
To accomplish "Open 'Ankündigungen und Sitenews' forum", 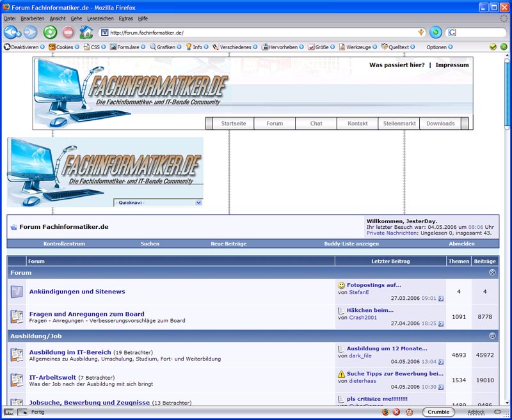I will [77, 292].
